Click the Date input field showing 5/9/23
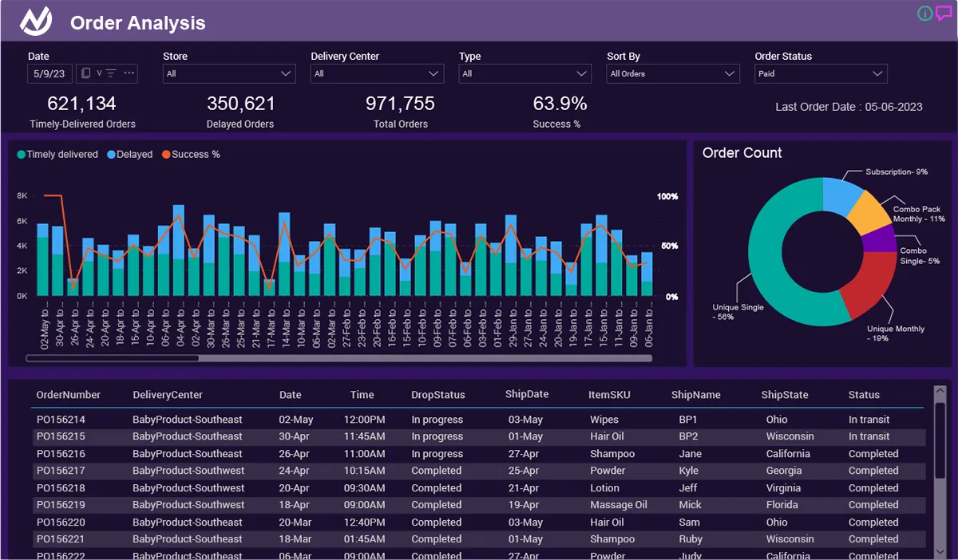Image resolution: width=958 pixels, height=560 pixels. (x=49, y=73)
